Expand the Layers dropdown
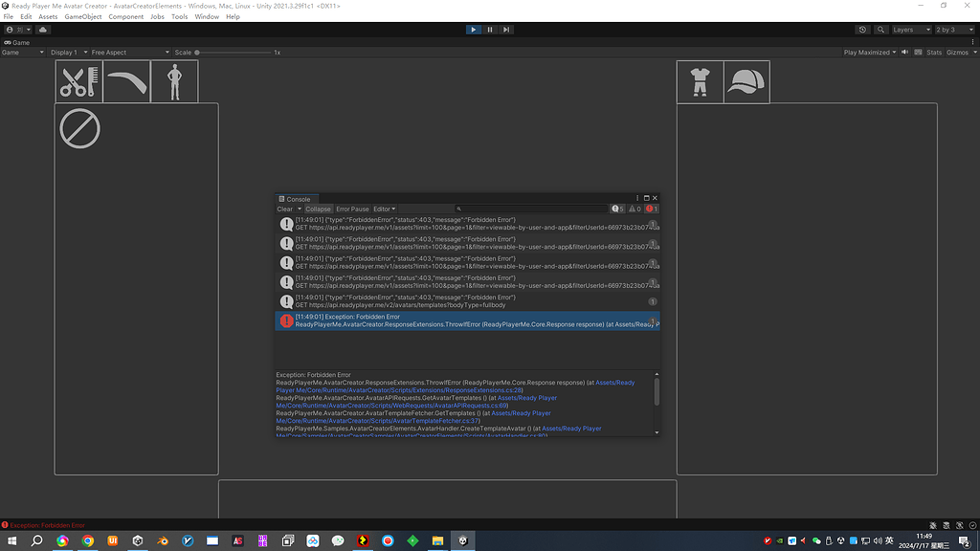Screen dimensions: 980x551 (912, 30)
